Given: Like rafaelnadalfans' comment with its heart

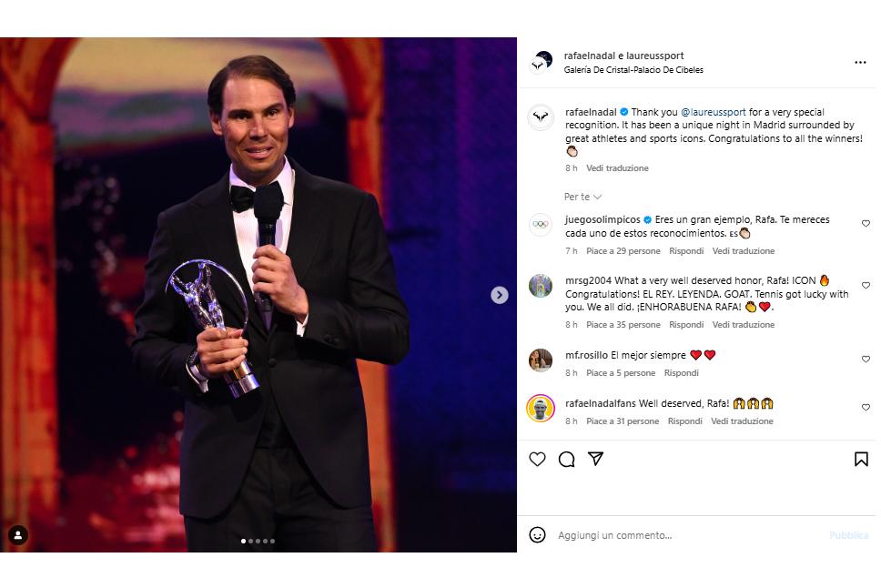Looking at the screenshot, I should (x=865, y=407).
